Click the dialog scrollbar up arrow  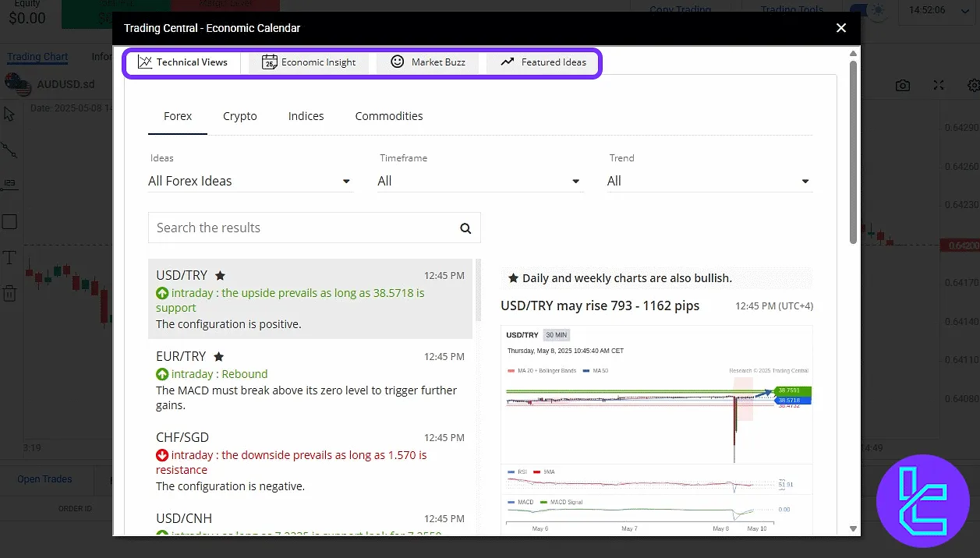click(x=853, y=54)
